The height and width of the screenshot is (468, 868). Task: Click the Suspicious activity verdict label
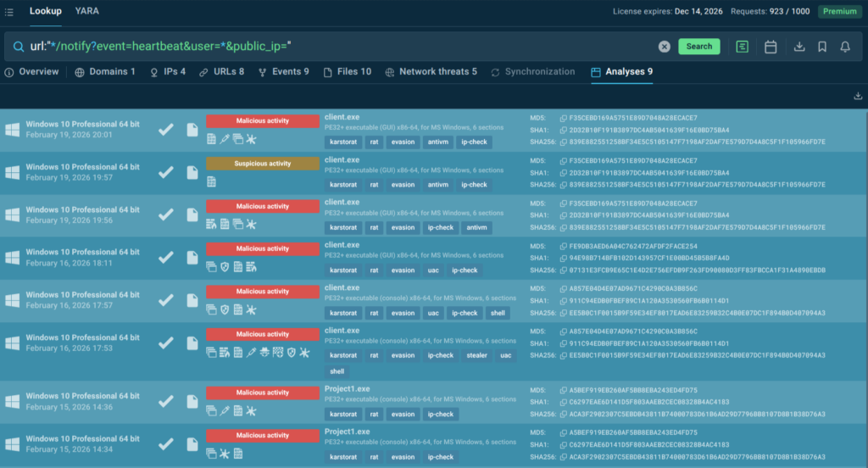(263, 164)
